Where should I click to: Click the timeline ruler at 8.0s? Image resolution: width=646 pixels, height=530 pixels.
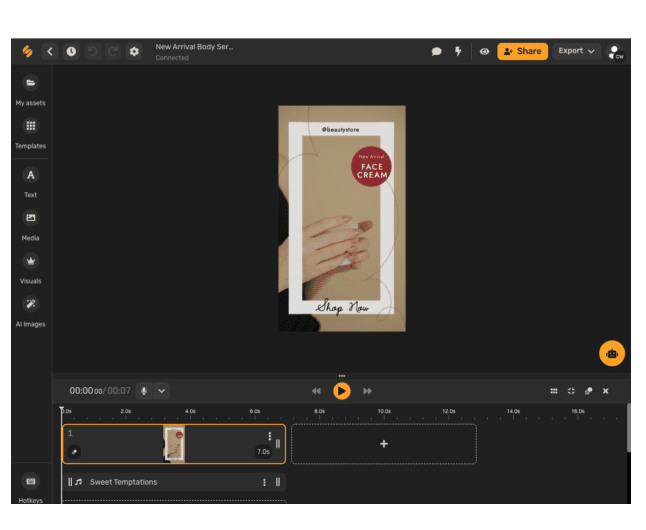pyautogui.click(x=320, y=411)
